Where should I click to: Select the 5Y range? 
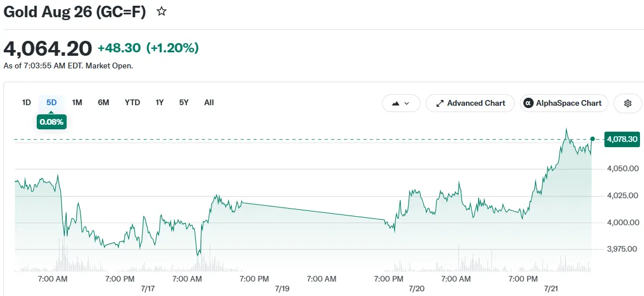click(184, 102)
